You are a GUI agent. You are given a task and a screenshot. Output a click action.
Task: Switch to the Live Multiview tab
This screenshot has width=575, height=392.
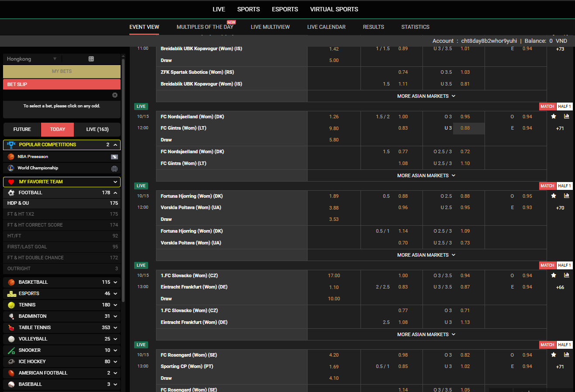point(270,27)
